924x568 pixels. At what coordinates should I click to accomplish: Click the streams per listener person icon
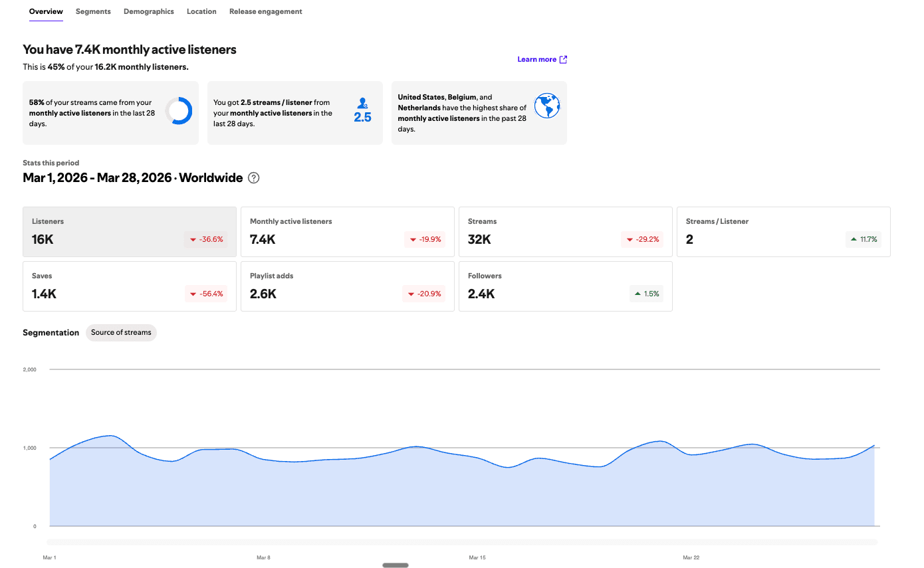(362, 104)
